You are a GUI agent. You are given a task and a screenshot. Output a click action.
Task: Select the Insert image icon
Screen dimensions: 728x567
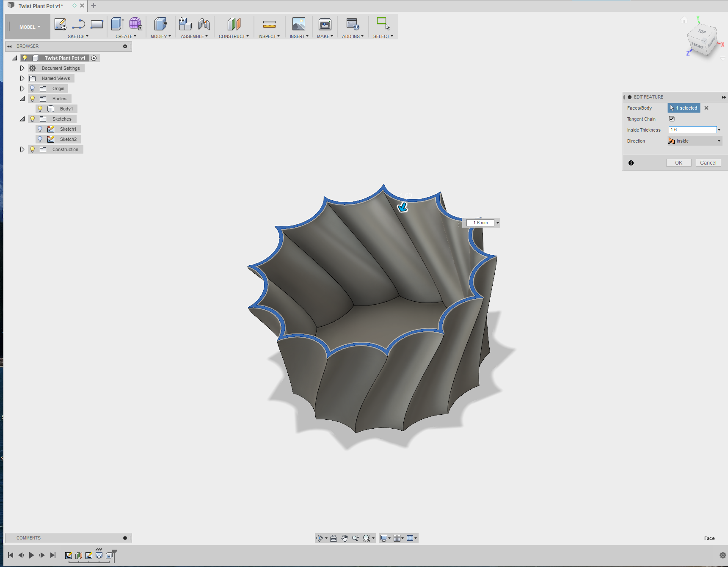click(299, 24)
